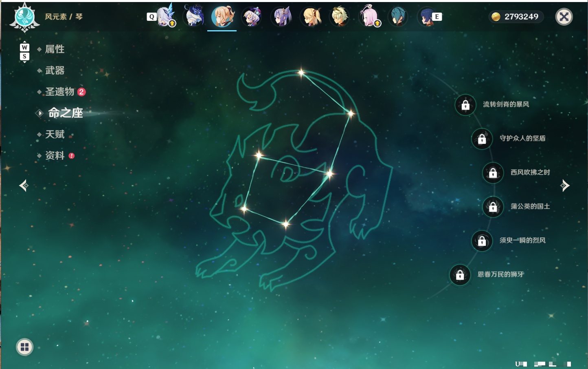Select Jean's highlighted portrait in the top row
The image size is (588, 369).
click(x=222, y=16)
